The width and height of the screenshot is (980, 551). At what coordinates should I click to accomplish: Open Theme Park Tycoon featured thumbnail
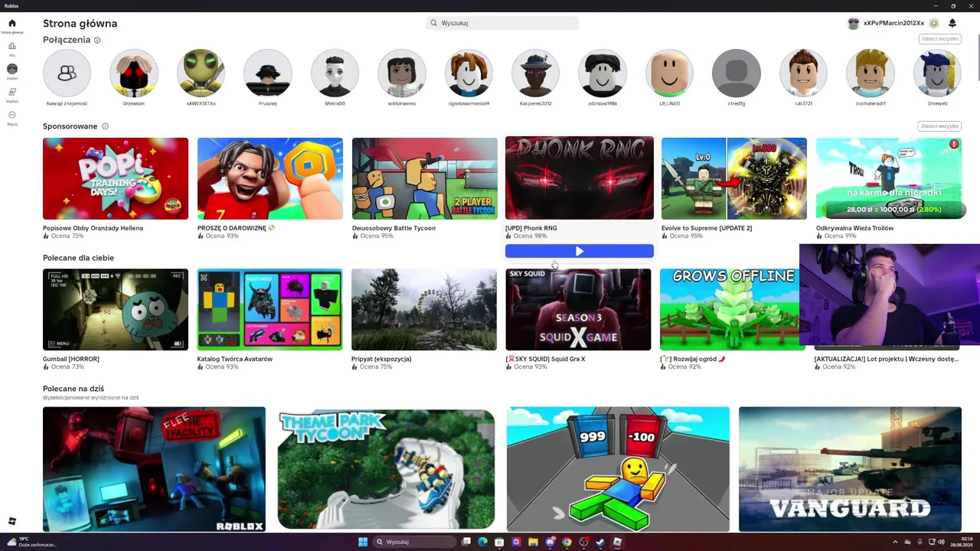click(386, 469)
